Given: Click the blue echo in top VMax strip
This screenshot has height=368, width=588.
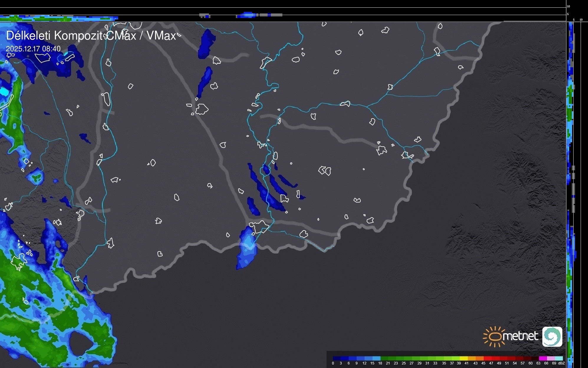Looking at the screenshot, I should coord(247,15).
